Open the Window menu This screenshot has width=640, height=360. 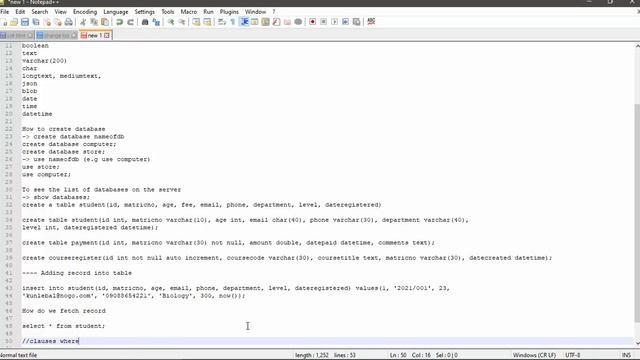(255, 12)
